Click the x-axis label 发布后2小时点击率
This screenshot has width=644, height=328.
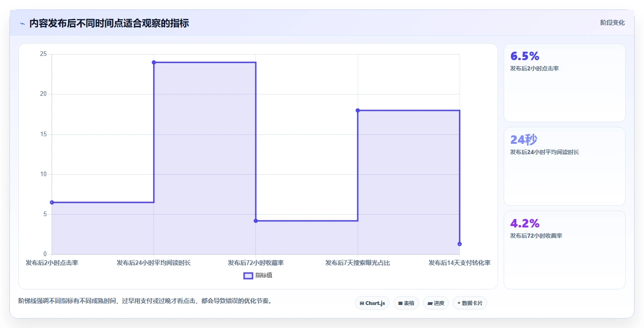tap(52, 263)
